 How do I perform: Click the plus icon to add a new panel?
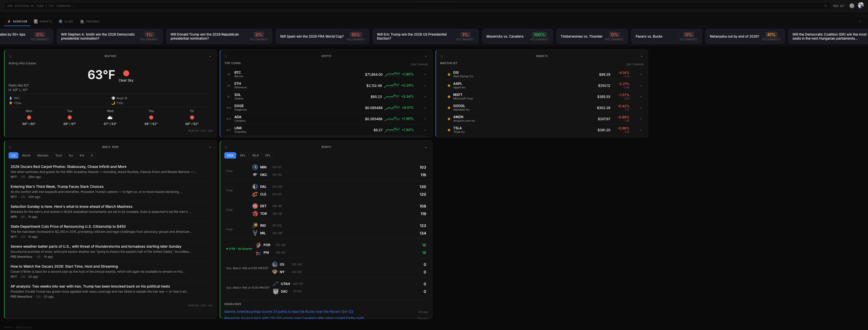coord(860,21)
